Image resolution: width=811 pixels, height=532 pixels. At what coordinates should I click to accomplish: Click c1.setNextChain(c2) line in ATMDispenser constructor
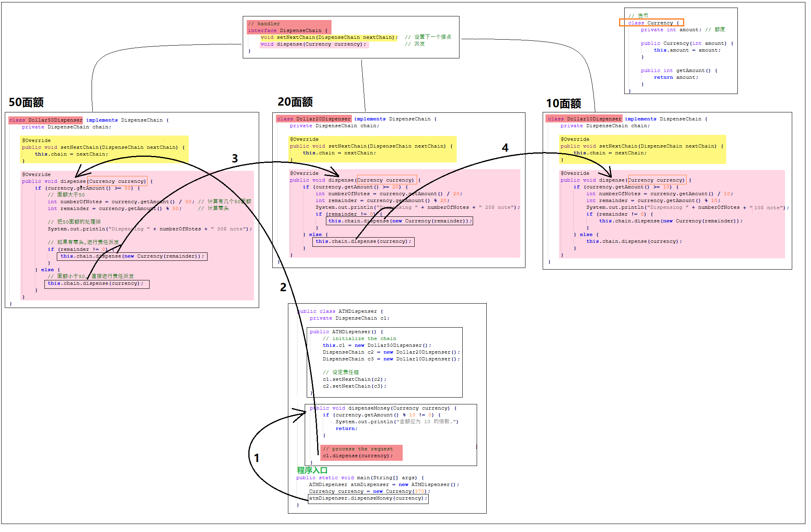tap(354, 379)
